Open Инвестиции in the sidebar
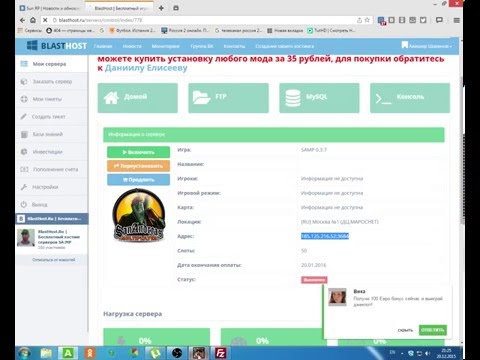The width and height of the screenshot is (480, 360). tap(52, 152)
